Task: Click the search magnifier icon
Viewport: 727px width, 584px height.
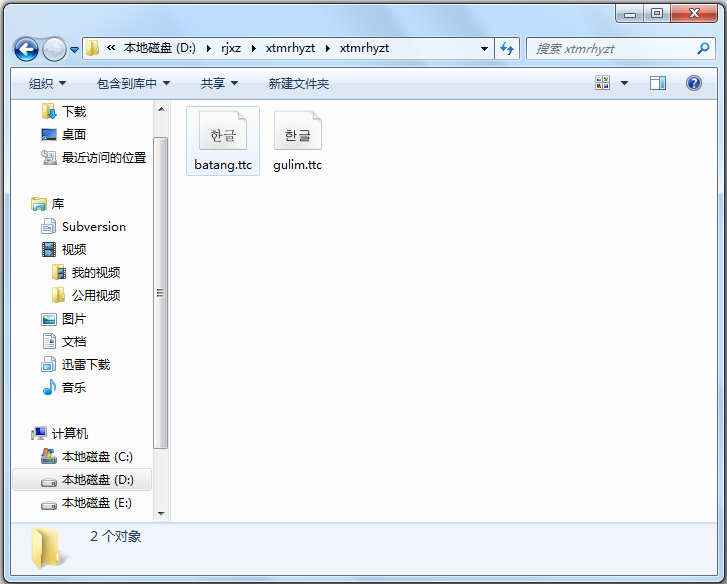Action: click(703, 48)
